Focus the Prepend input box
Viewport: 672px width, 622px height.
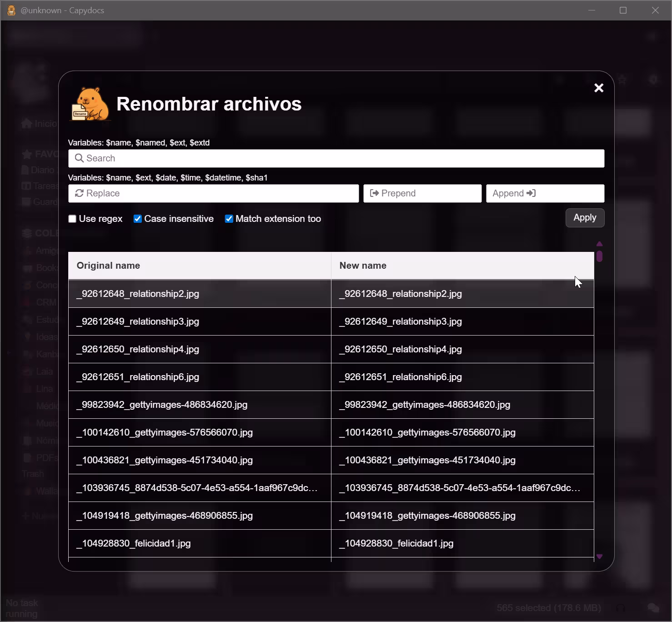427,193
